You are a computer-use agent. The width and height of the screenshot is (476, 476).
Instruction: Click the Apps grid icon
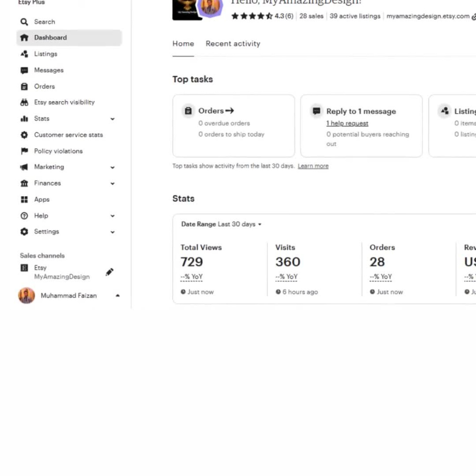[x=24, y=199]
